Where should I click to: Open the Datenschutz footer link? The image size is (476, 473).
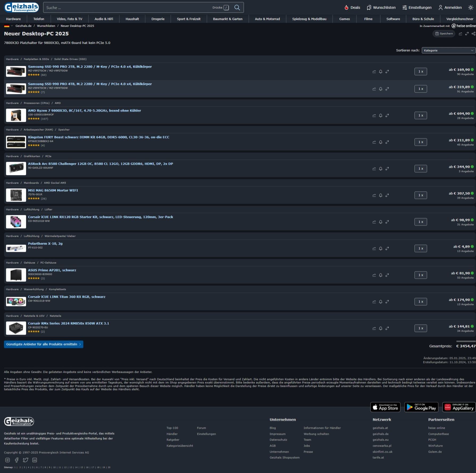pyautogui.click(x=278, y=440)
